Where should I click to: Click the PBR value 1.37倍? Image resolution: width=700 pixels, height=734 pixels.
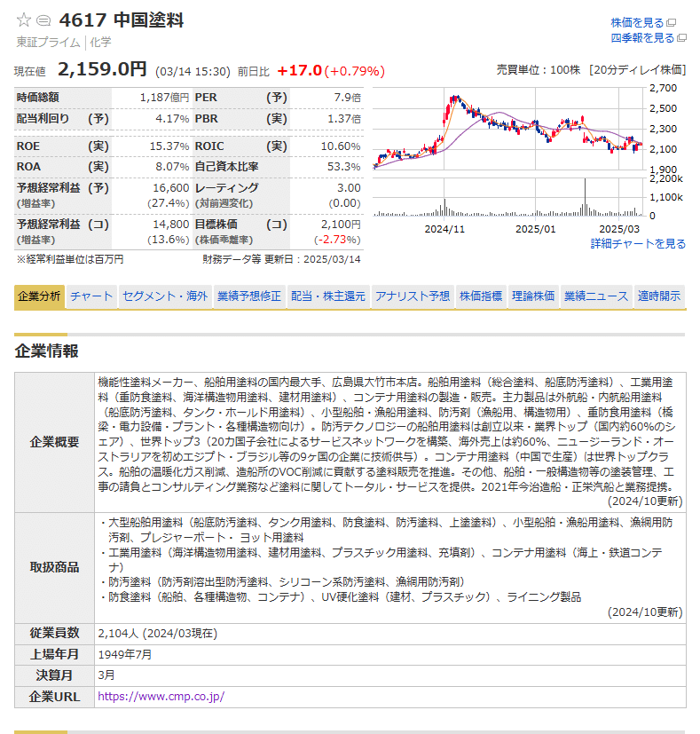tap(344, 119)
